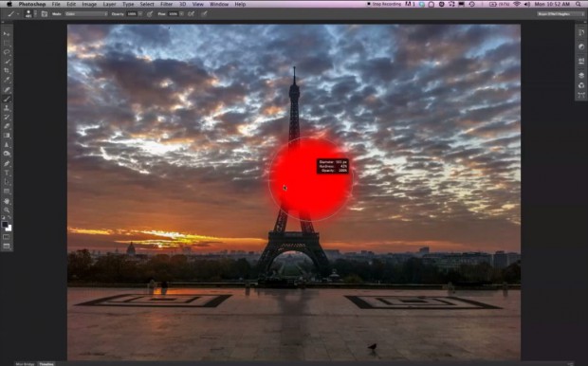Open the Layers panel icon
Image resolution: width=588 pixels, height=366 pixels.
581,75
